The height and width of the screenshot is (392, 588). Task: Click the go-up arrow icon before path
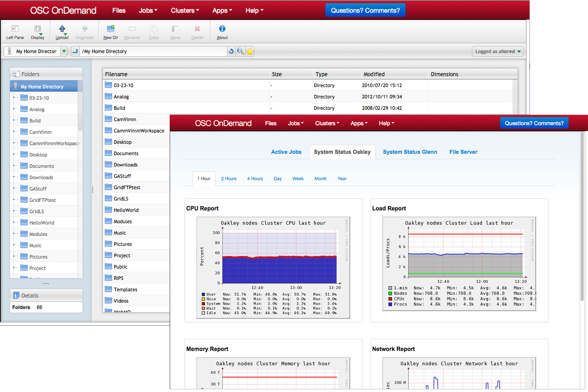coord(75,51)
